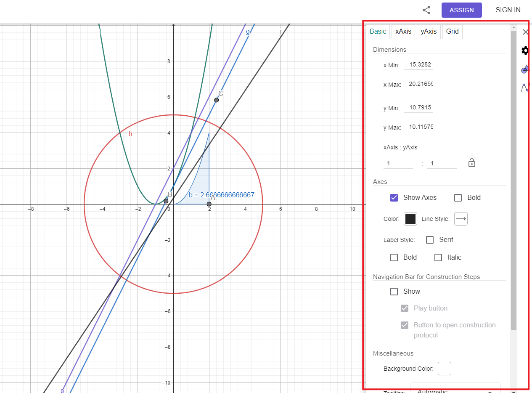
Task: Open the objects settings circle-triangle icon
Action: pos(525,69)
